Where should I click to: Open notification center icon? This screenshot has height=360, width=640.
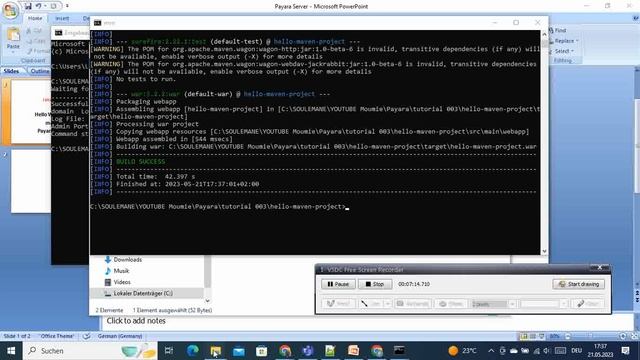click(x=625, y=351)
